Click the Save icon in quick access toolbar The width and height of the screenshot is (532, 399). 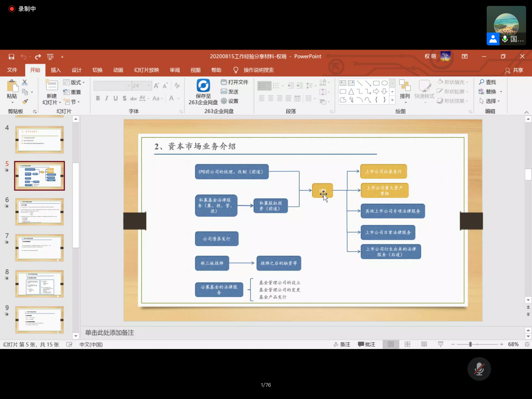pos(11,57)
